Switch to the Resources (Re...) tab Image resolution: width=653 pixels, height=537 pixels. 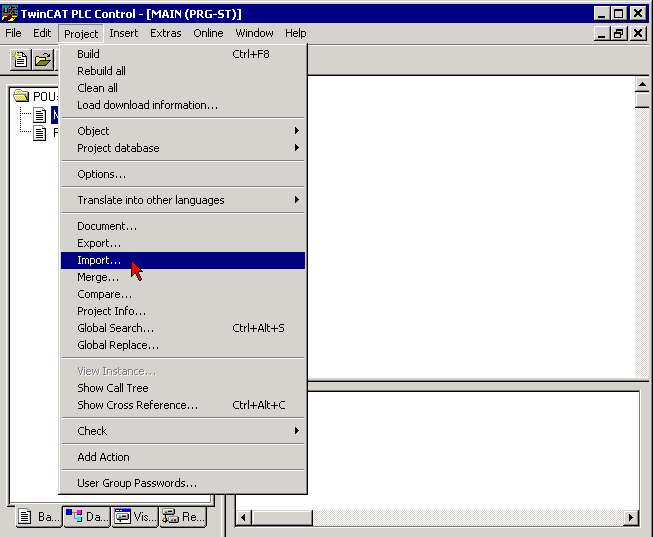pos(183,517)
